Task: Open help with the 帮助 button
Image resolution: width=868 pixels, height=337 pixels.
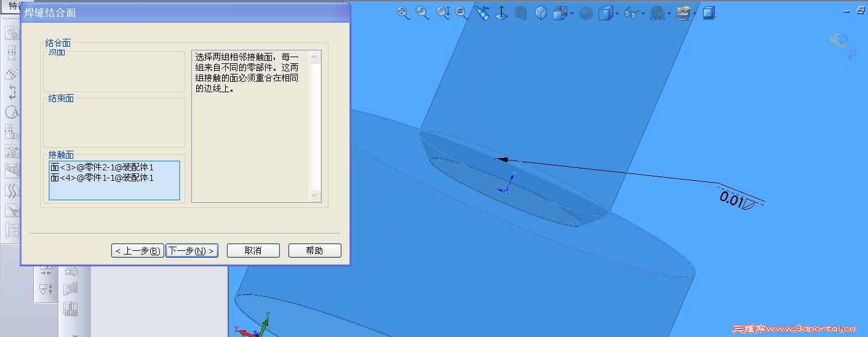Action: click(314, 251)
